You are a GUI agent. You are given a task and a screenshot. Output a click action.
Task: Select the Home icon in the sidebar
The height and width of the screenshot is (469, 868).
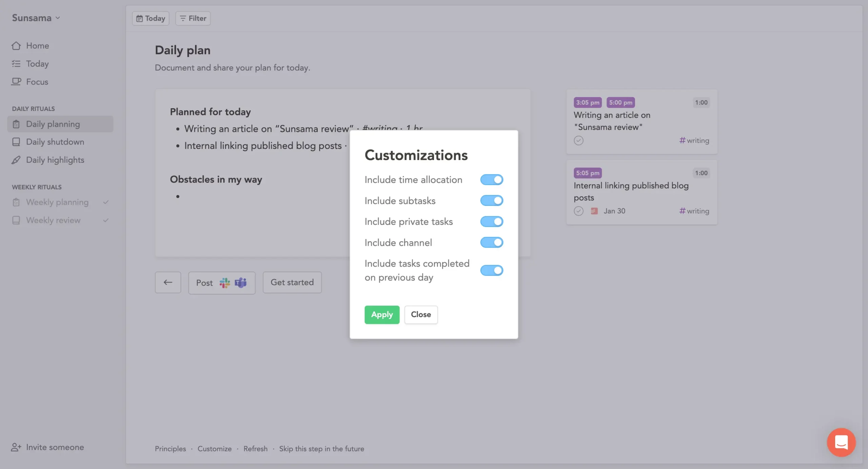point(16,45)
